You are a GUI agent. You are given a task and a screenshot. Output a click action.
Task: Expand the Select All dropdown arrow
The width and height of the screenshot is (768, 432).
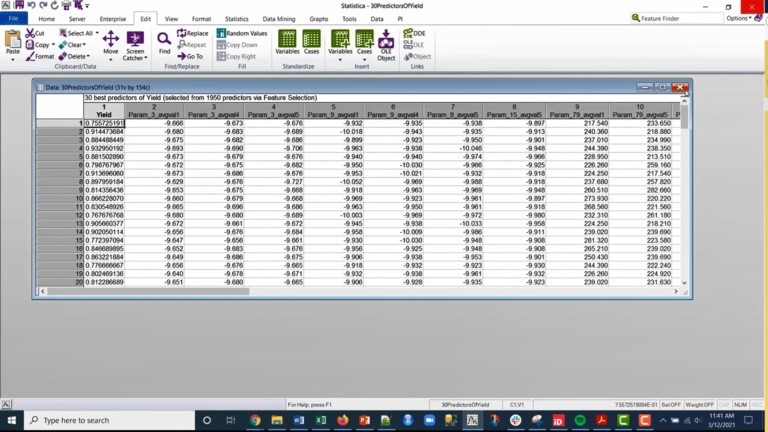click(97, 33)
